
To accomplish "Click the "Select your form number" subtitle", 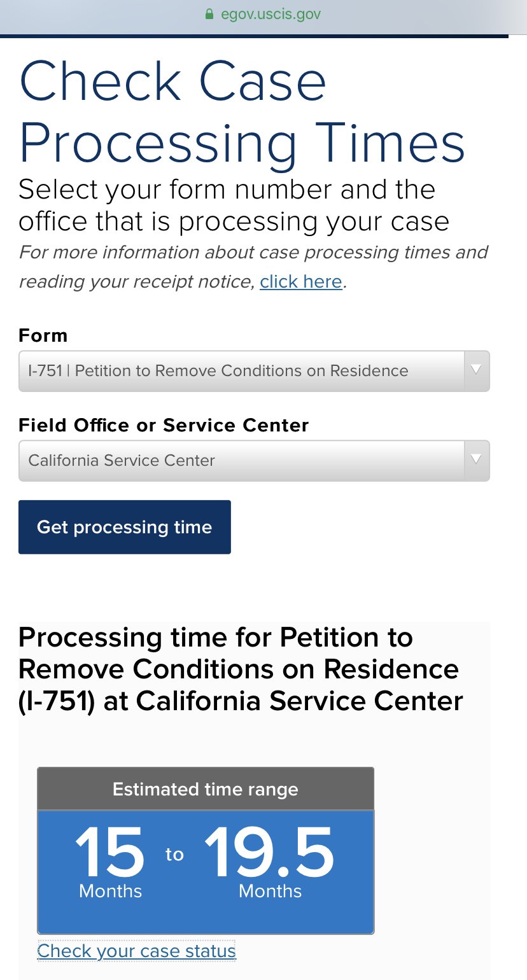I will [x=234, y=206].
